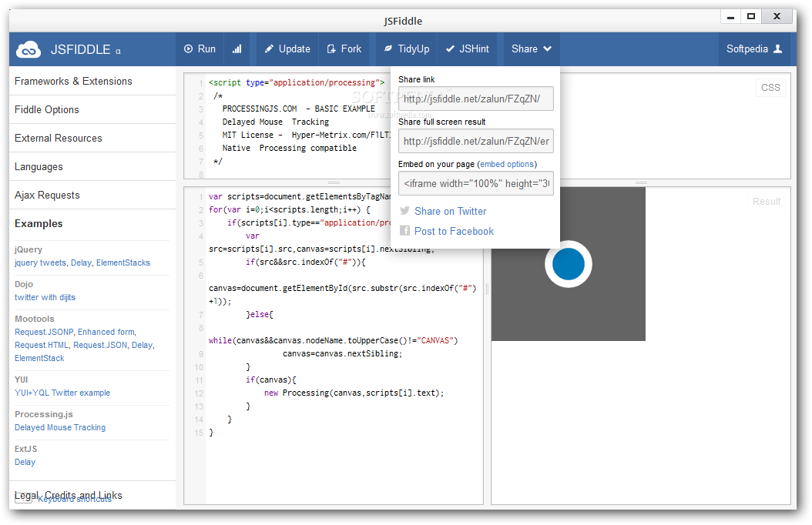Click the Dojo examples heading

click(x=24, y=284)
